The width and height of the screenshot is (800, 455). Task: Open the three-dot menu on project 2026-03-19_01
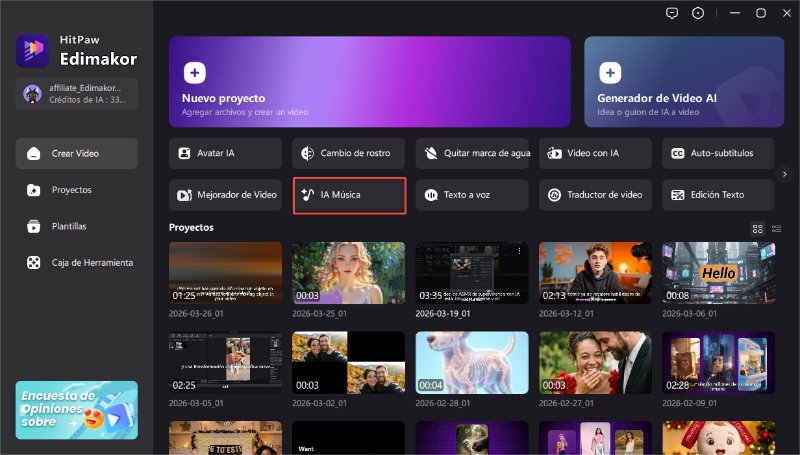(519, 251)
